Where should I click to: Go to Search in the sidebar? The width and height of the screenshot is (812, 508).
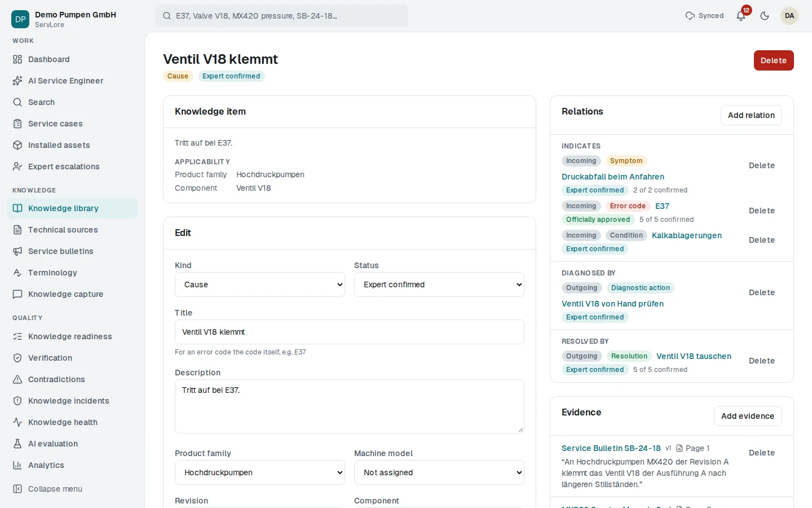(x=72, y=102)
